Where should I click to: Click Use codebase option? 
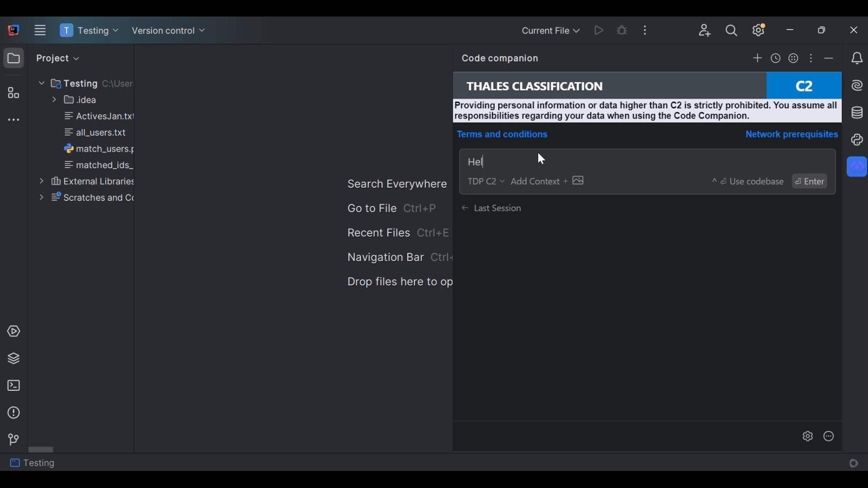point(748,181)
